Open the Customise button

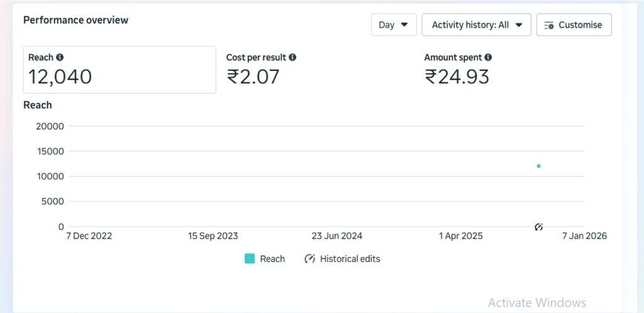(x=574, y=25)
